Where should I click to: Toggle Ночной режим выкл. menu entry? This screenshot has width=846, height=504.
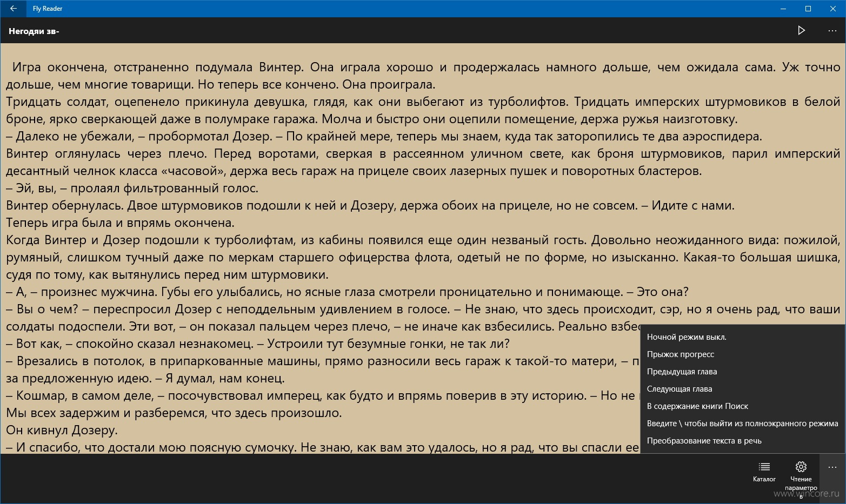(742, 337)
